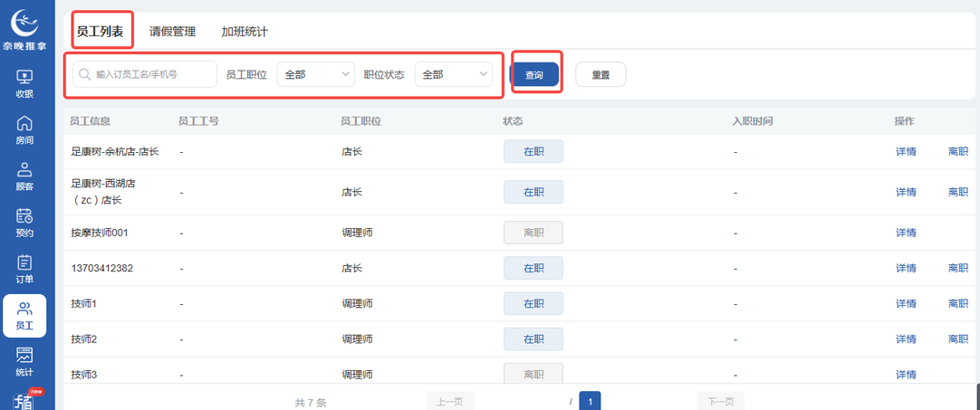Click the 员工信息 column header
The image size is (980, 410).
90,121
